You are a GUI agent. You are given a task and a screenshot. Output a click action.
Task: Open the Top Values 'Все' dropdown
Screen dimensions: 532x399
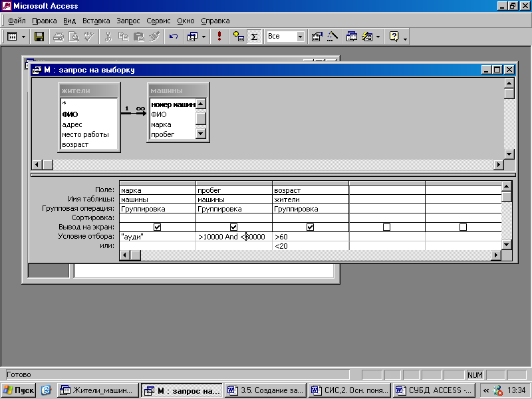pos(301,37)
